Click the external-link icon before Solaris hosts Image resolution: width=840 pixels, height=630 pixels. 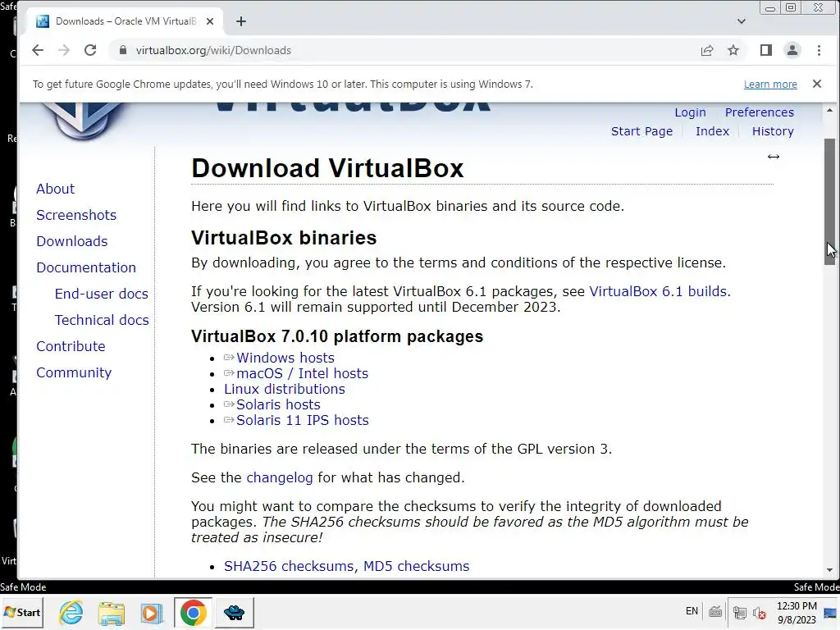(x=230, y=404)
